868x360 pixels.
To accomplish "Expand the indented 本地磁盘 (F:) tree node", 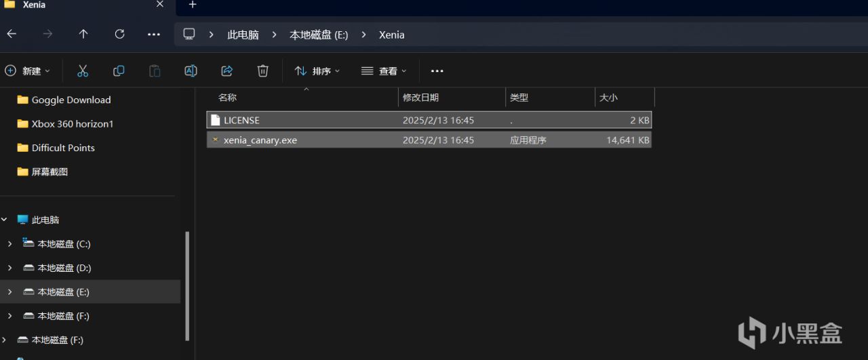I will point(9,316).
